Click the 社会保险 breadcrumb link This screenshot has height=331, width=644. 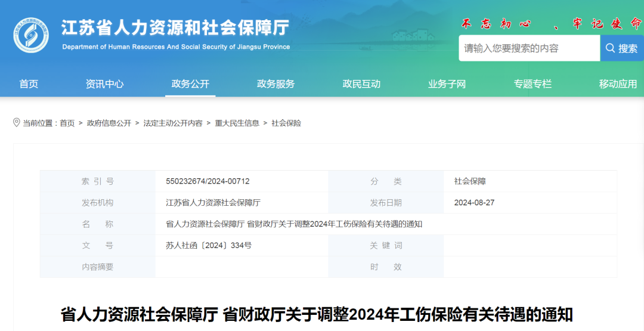click(286, 123)
